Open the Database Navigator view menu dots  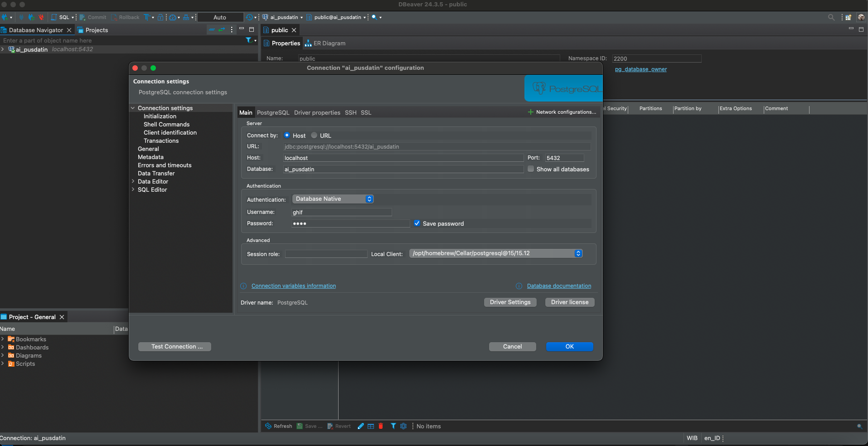[232, 30]
